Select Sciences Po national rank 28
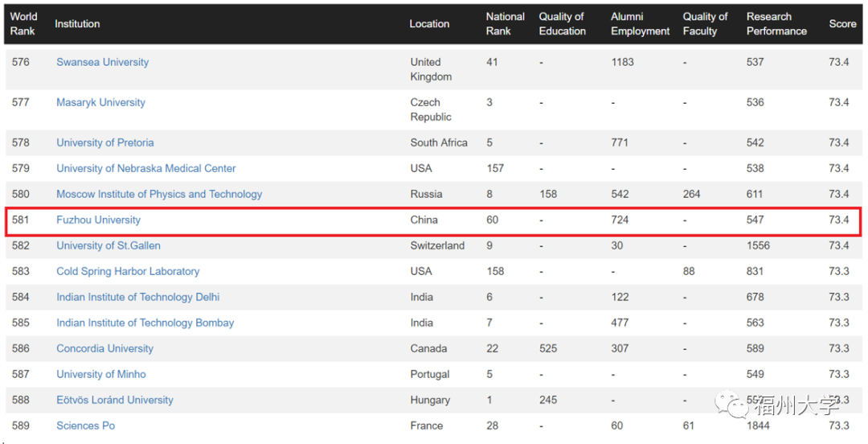Image resolution: width=868 pixels, height=444 pixels. [492, 425]
